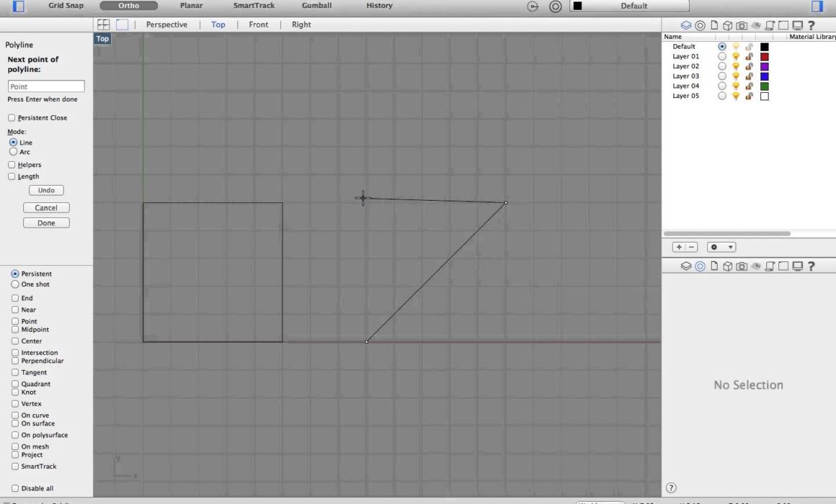Toggle Ortho mode button
Screen dimensions: 836x504
click(128, 5)
